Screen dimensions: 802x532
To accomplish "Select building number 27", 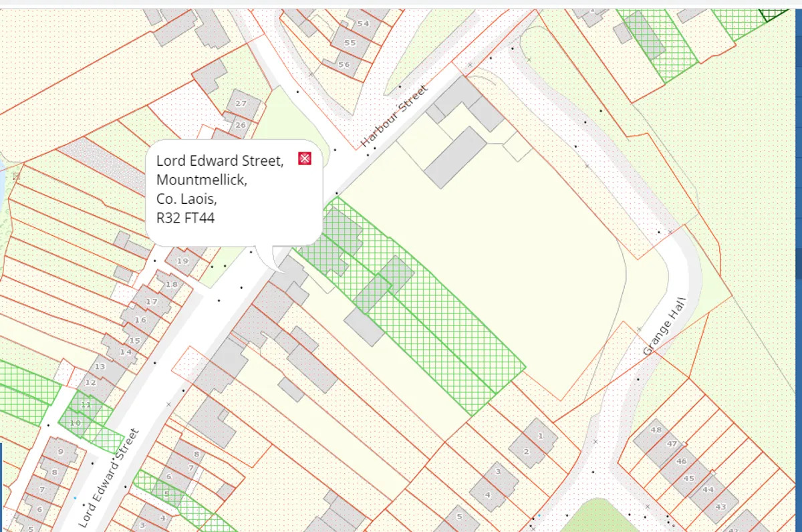I will (x=241, y=104).
